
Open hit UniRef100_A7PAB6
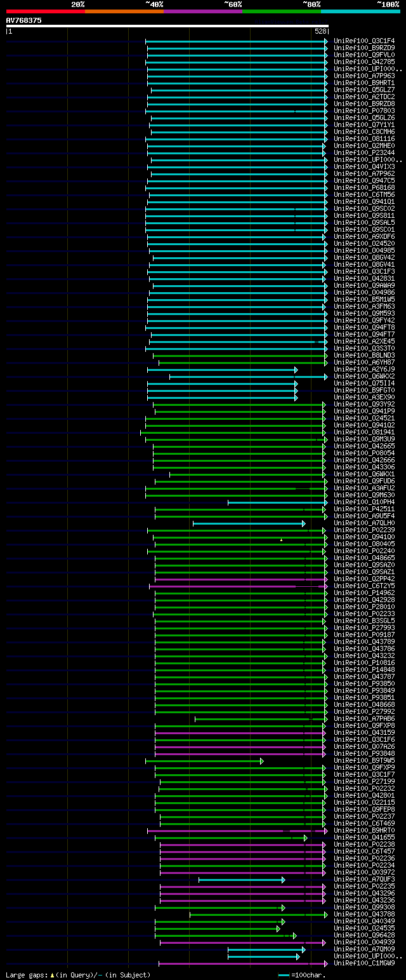(x=364, y=718)
